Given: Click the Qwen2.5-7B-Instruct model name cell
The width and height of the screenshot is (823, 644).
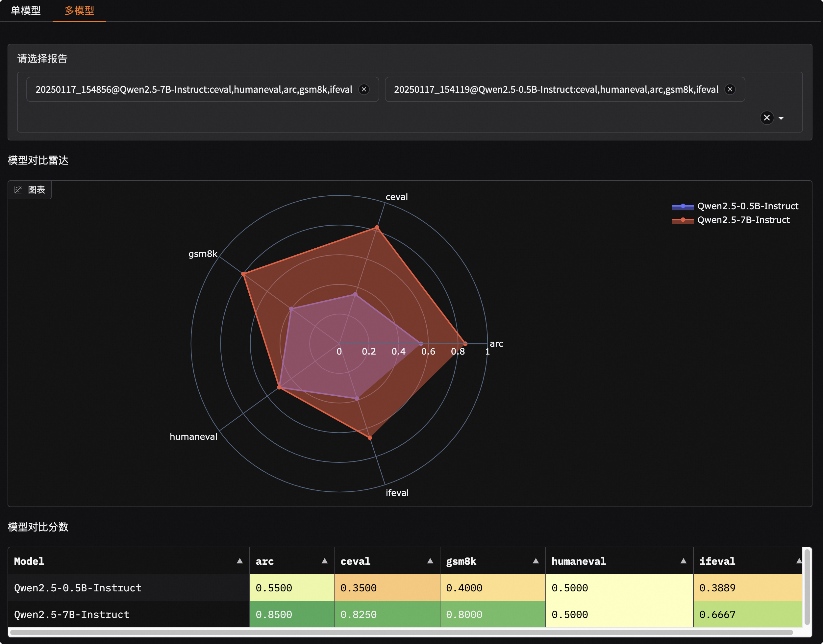Looking at the screenshot, I should pyautogui.click(x=72, y=615).
